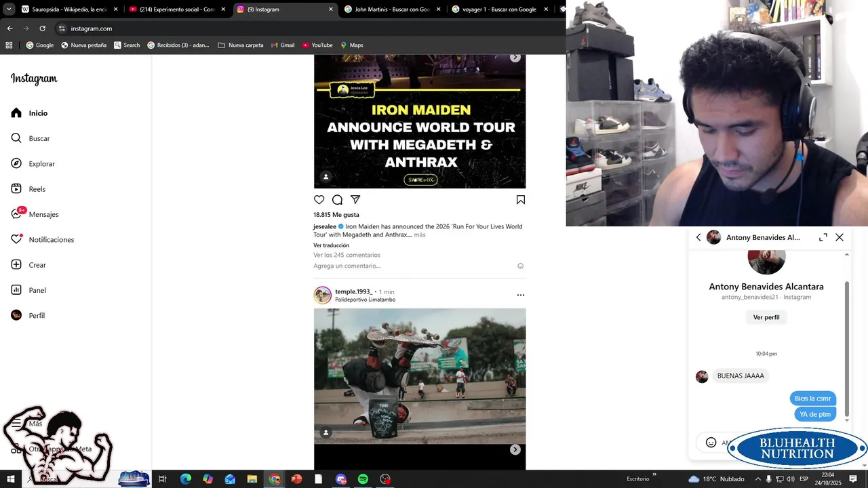Screen dimensions: 868x488
Task: Expand caption with más link
Action: [420, 235]
